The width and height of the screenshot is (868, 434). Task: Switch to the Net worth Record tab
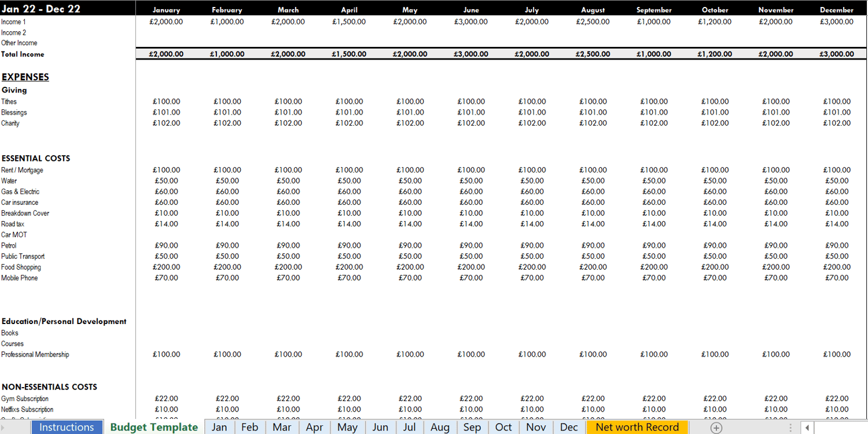point(637,427)
